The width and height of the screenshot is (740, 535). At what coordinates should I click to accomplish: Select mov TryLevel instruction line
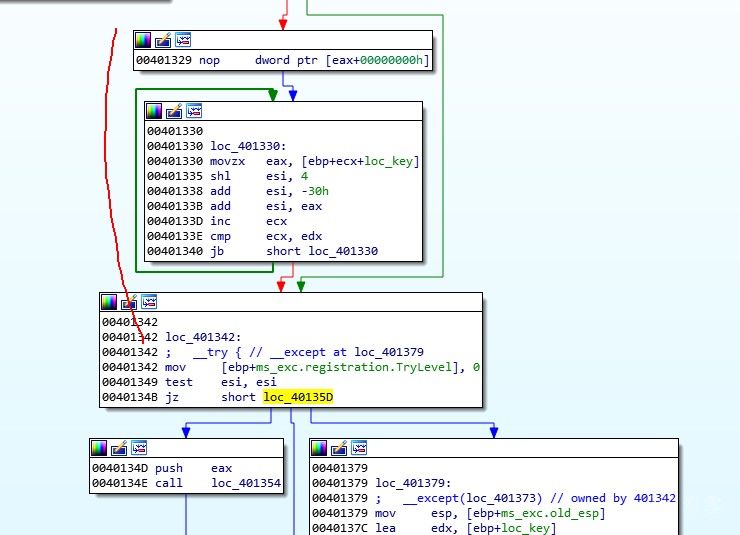click(291, 368)
